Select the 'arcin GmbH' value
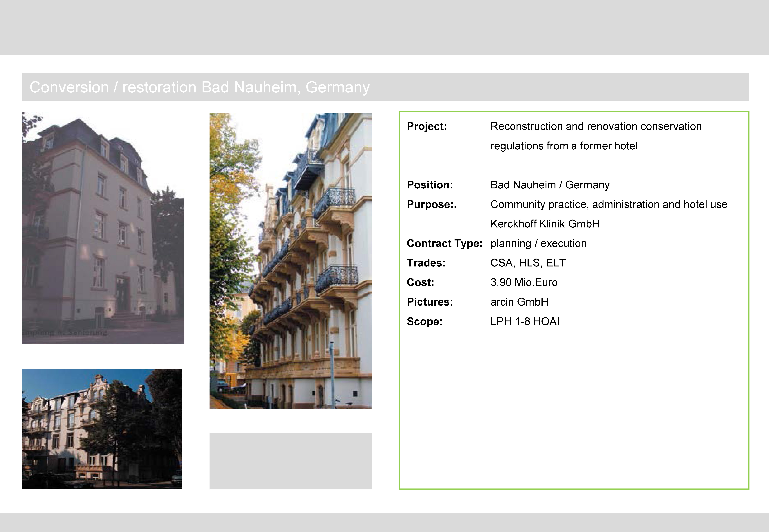 (519, 302)
